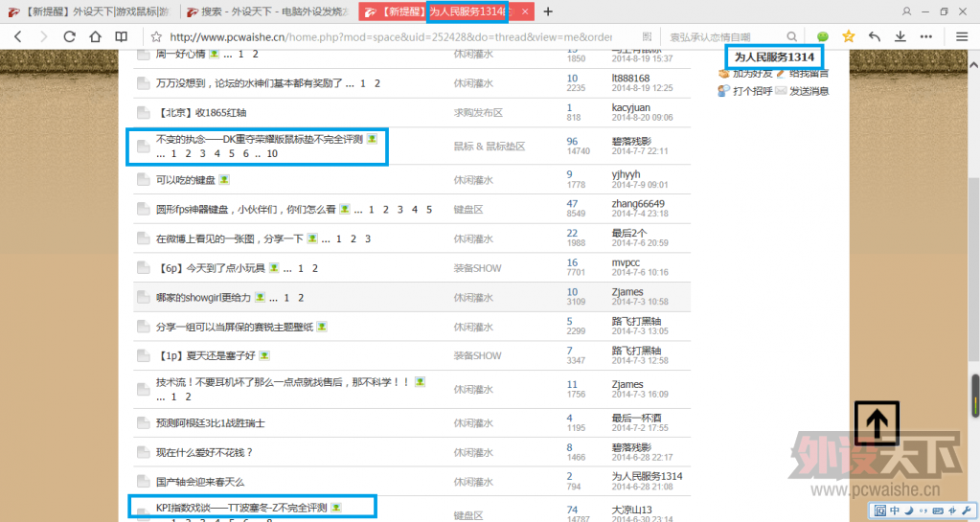Open thread 可以吃的键盘

186,179
